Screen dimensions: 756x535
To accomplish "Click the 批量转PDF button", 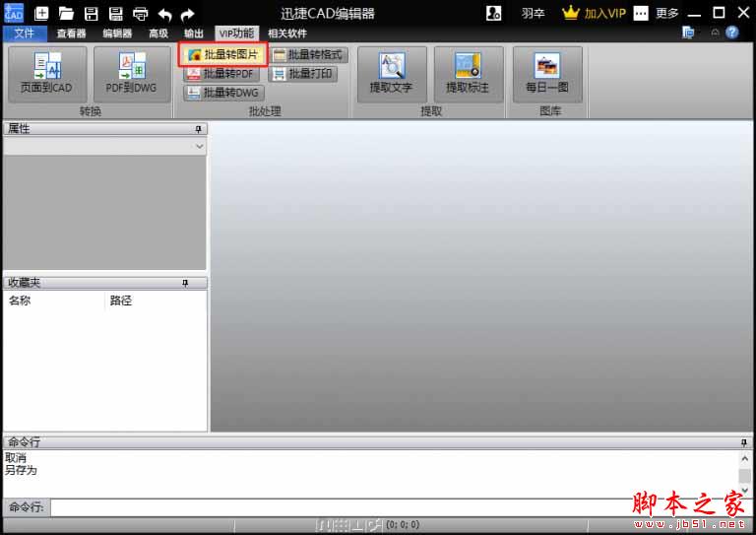I will (221, 74).
